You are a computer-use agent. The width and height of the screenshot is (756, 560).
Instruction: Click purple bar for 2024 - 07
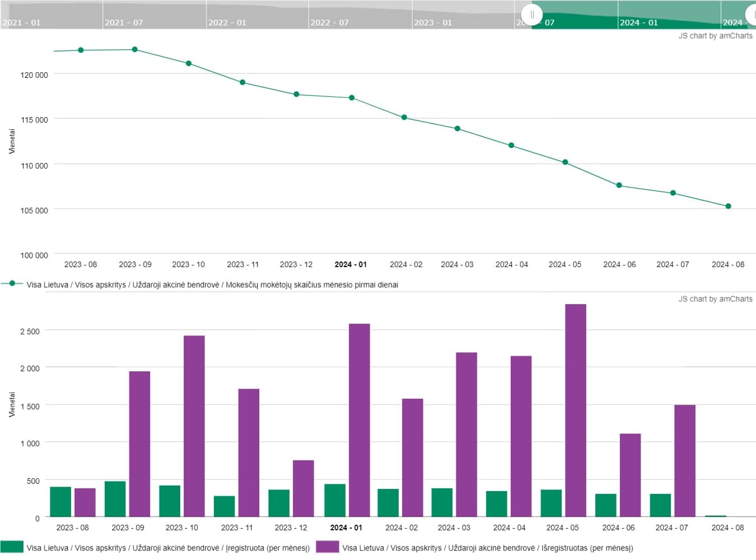pos(685,461)
